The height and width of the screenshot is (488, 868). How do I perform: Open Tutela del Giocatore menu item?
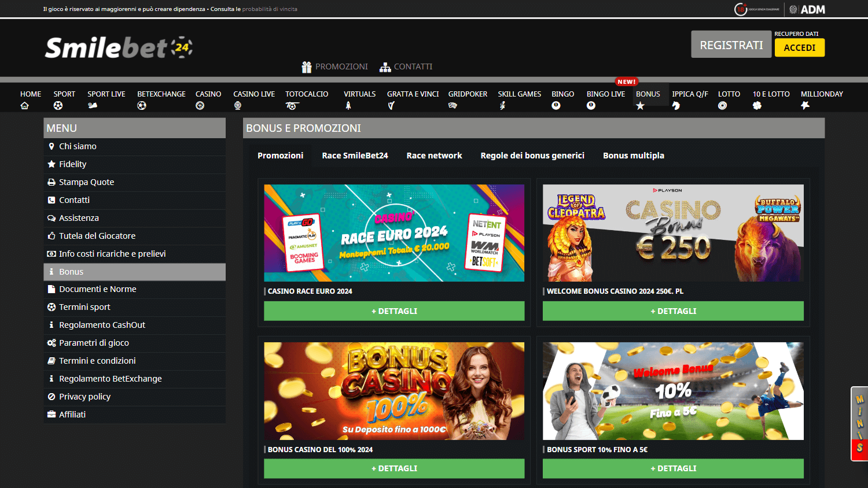click(134, 236)
